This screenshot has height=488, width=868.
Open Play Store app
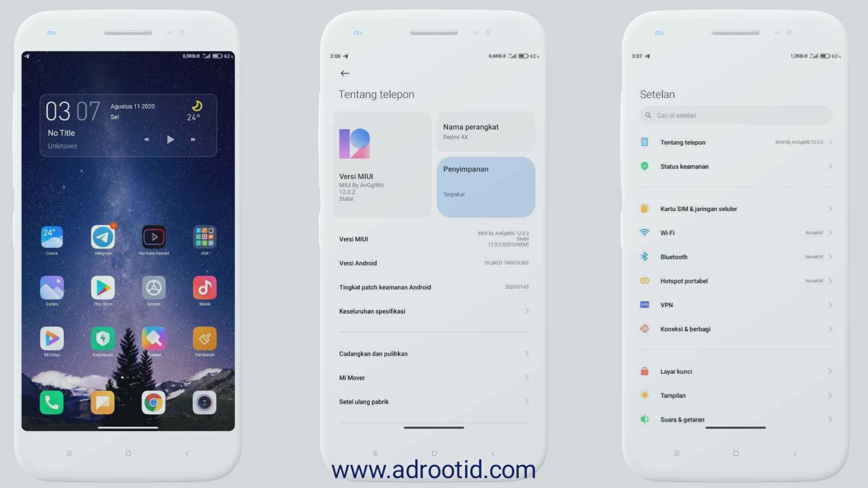point(103,288)
